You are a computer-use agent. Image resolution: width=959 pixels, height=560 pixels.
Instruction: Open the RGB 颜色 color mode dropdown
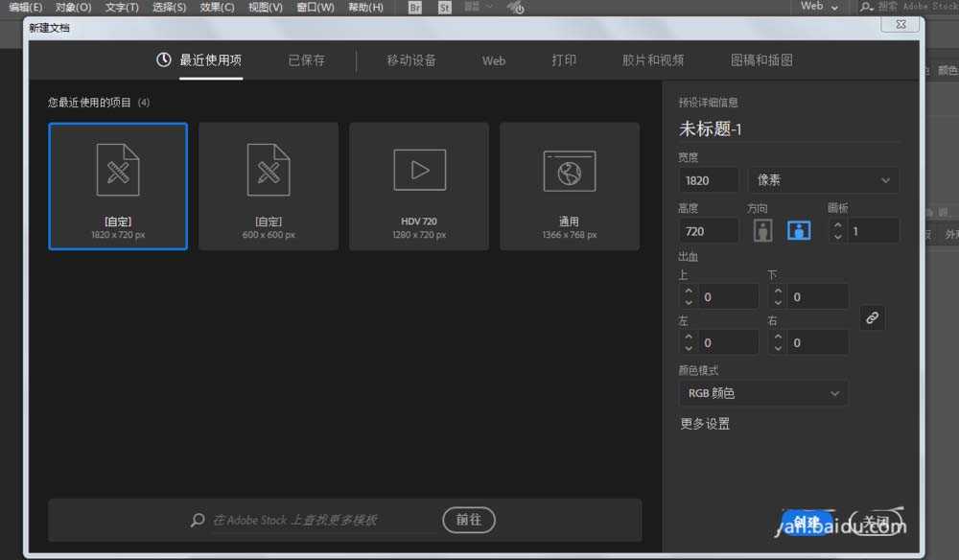(762, 392)
